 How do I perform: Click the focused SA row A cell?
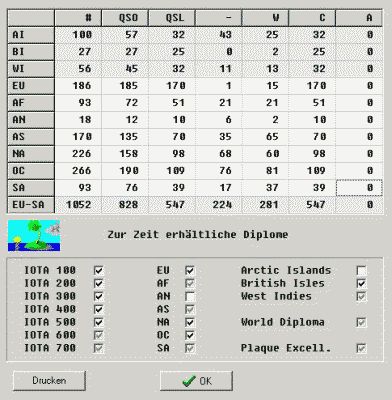pyautogui.click(x=359, y=188)
